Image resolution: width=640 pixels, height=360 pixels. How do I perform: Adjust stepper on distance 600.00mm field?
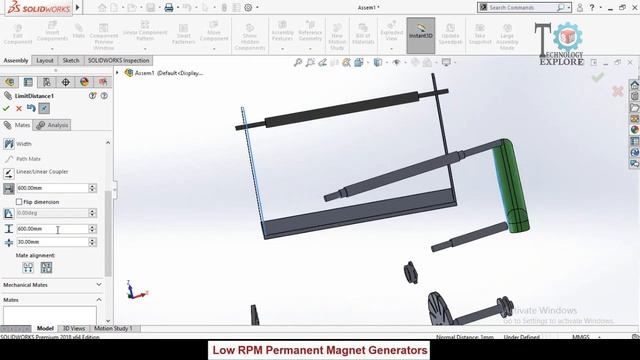[x=93, y=188]
